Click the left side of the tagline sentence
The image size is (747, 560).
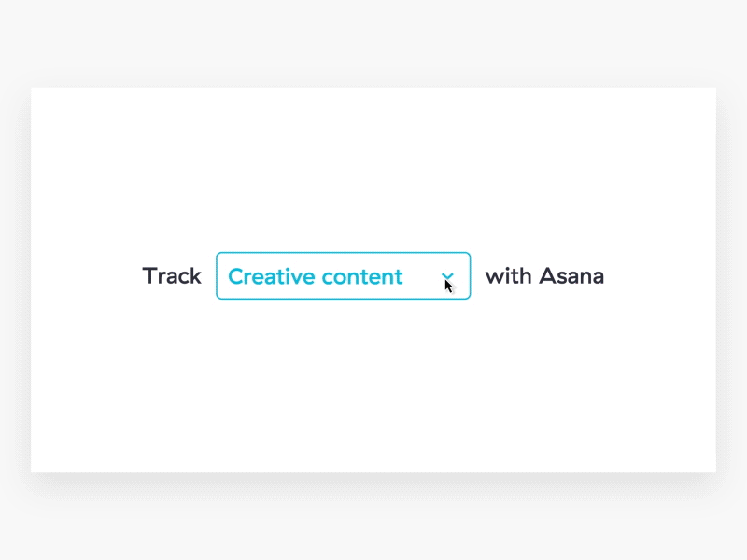pyautogui.click(x=172, y=276)
